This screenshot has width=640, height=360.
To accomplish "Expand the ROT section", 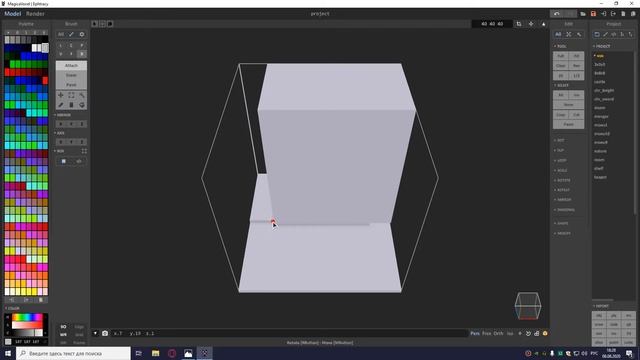I will (x=559, y=140).
